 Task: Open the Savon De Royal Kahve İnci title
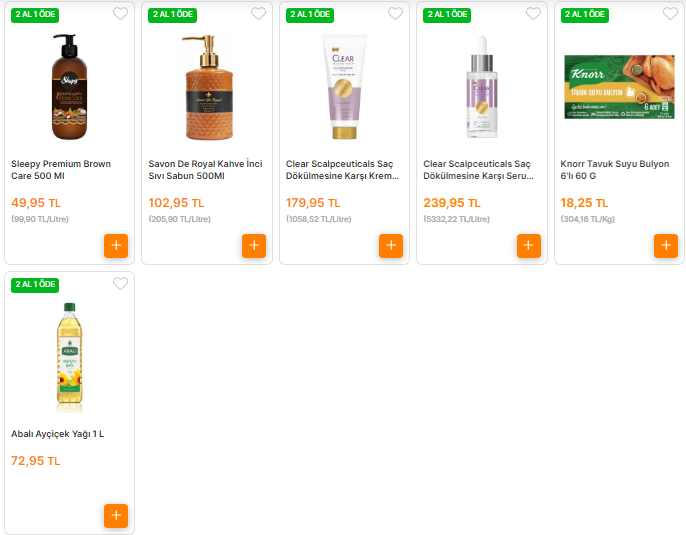(x=205, y=170)
